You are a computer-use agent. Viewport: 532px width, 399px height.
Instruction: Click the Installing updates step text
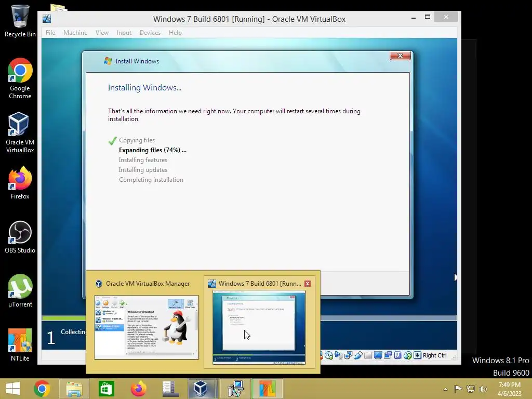(x=143, y=170)
